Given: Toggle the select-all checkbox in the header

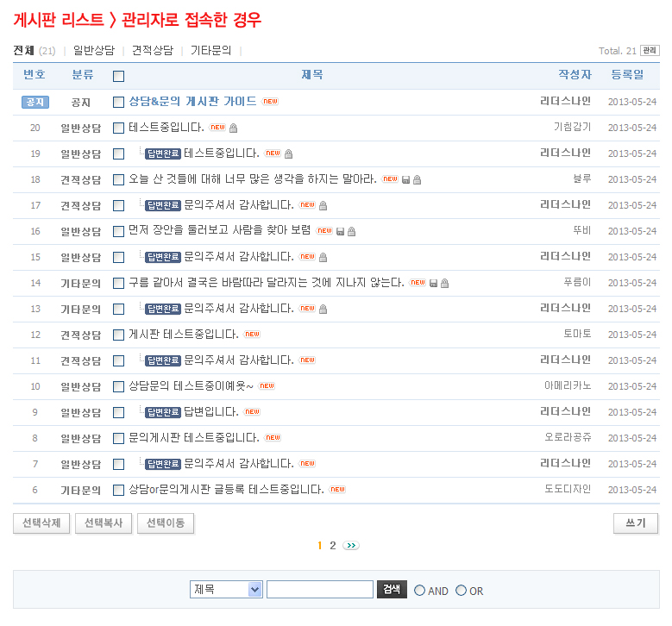Looking at the screenshot, I should point(118,76).
